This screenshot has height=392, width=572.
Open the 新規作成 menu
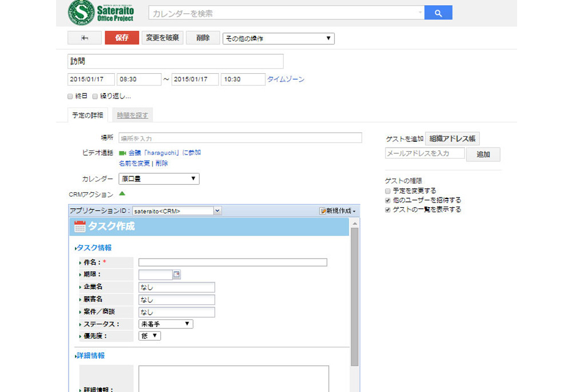(337, 211)
